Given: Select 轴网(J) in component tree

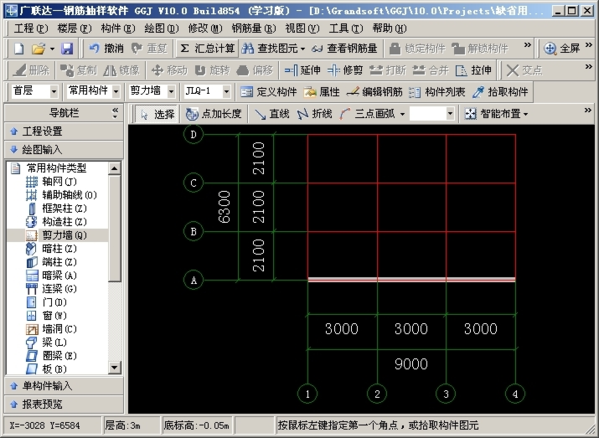Looking at the screenshot, I should point(51,182).
